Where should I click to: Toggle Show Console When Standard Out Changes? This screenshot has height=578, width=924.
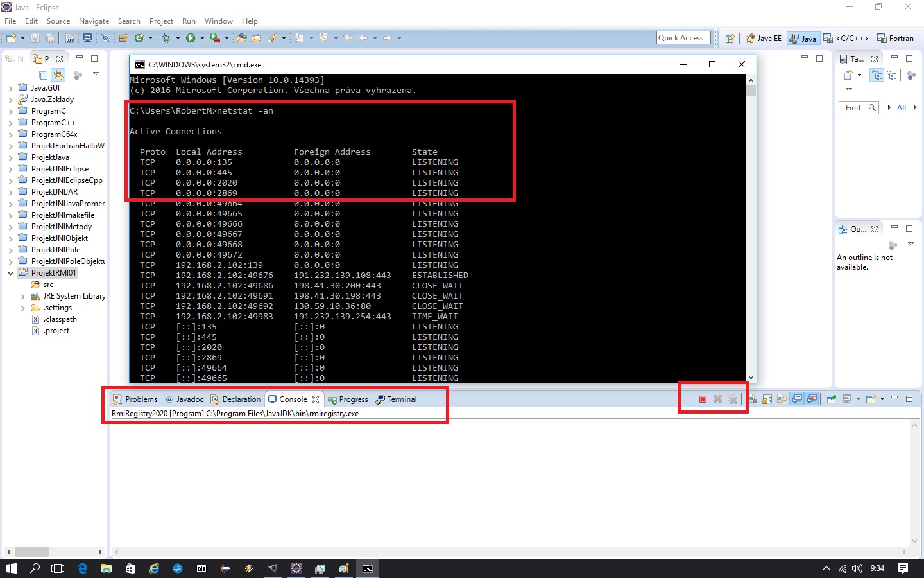[796, 399]
